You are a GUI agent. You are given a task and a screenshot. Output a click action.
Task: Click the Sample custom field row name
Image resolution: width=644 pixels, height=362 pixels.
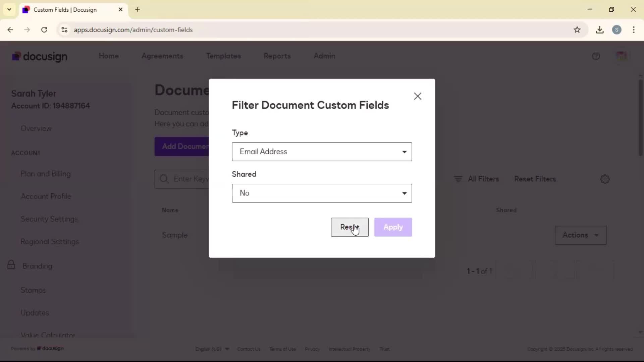click(174, 235)
